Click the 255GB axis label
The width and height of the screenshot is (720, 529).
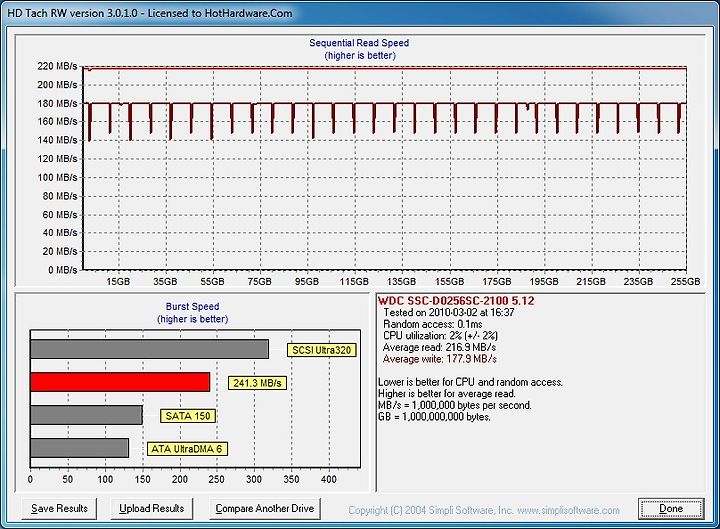click(x=685, y=281)
